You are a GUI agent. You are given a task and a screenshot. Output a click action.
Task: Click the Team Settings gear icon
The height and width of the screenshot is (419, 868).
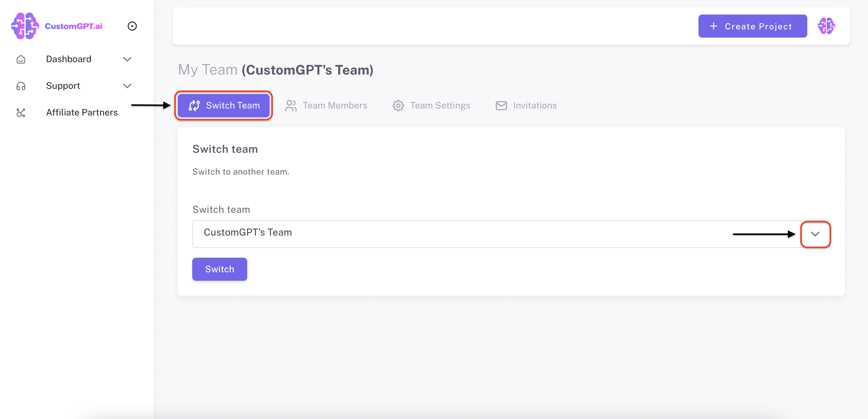click(x=398, y=106)
